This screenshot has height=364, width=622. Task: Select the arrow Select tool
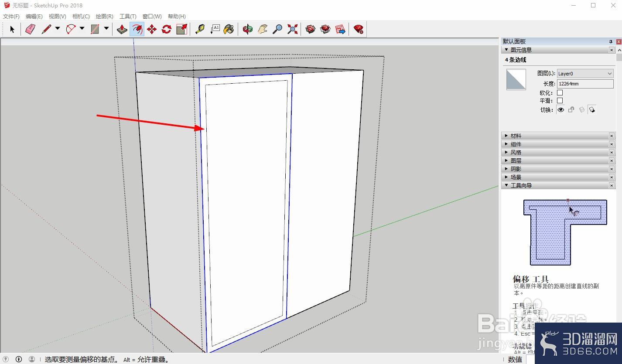point(12,29)
